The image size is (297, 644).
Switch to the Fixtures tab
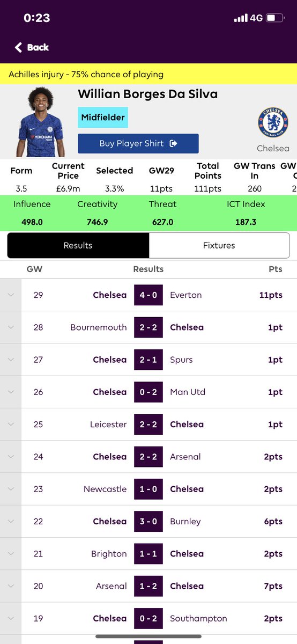[219, 245]
